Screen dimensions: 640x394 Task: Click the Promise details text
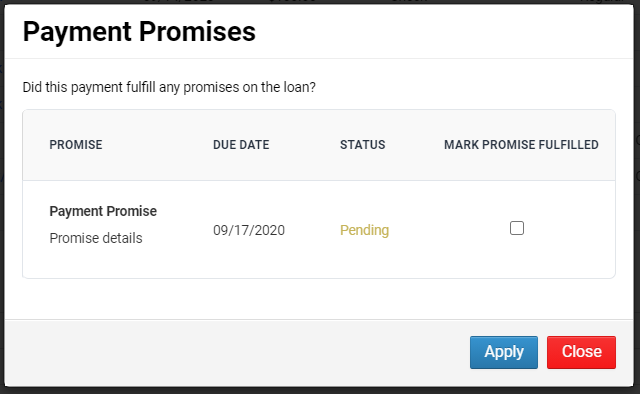96,238
